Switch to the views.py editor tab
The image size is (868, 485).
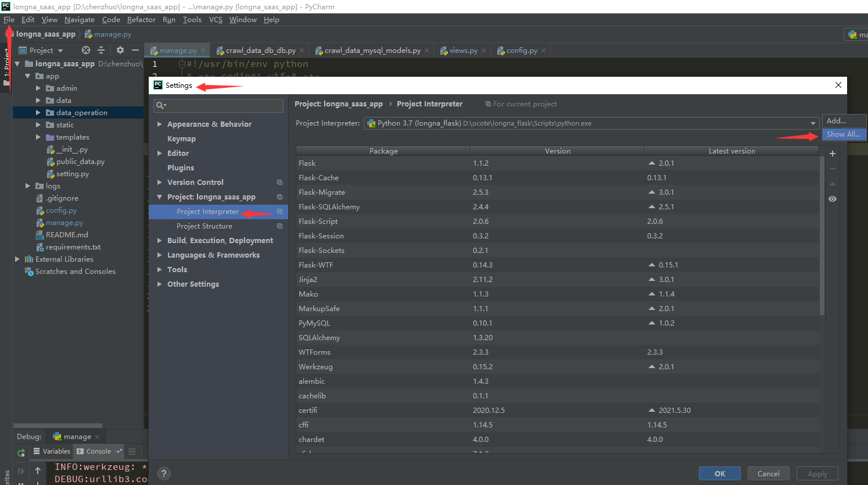coord(462,51)
